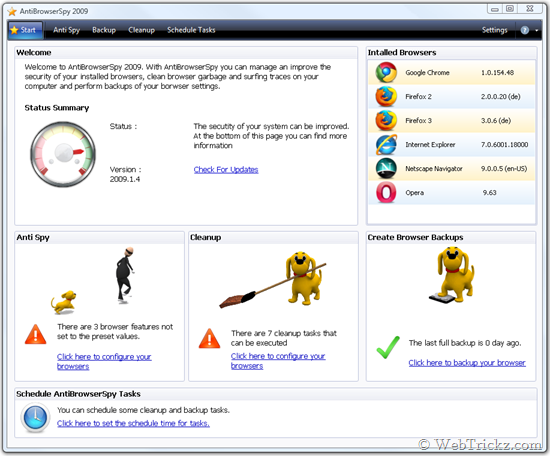Click Chrome version 1.0.154.48
This screenshot has height=456, width=550.
[x=497, y=73]
